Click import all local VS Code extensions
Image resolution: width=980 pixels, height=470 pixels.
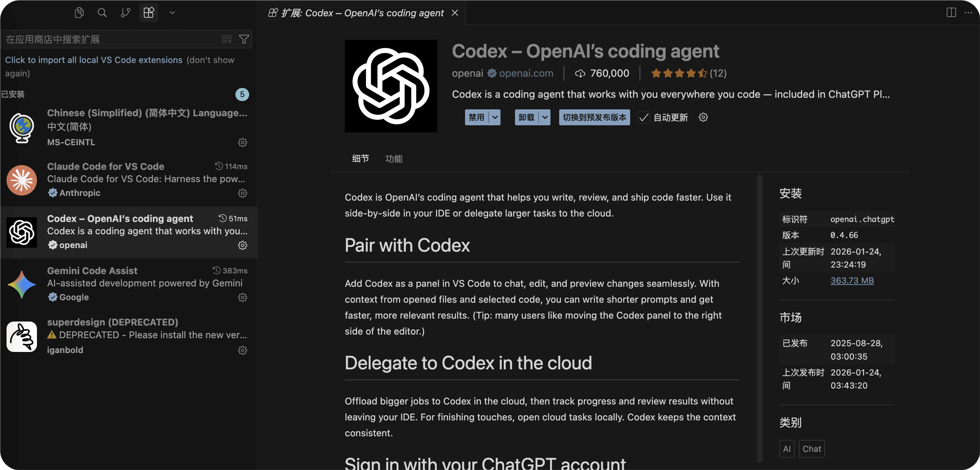pos(93,60)
